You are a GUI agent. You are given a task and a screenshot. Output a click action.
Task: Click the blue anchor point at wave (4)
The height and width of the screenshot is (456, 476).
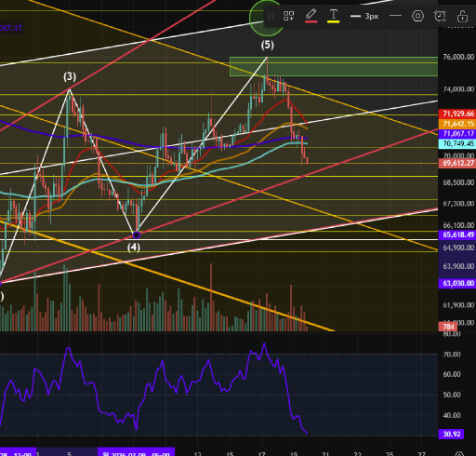(x=137, y=235)
